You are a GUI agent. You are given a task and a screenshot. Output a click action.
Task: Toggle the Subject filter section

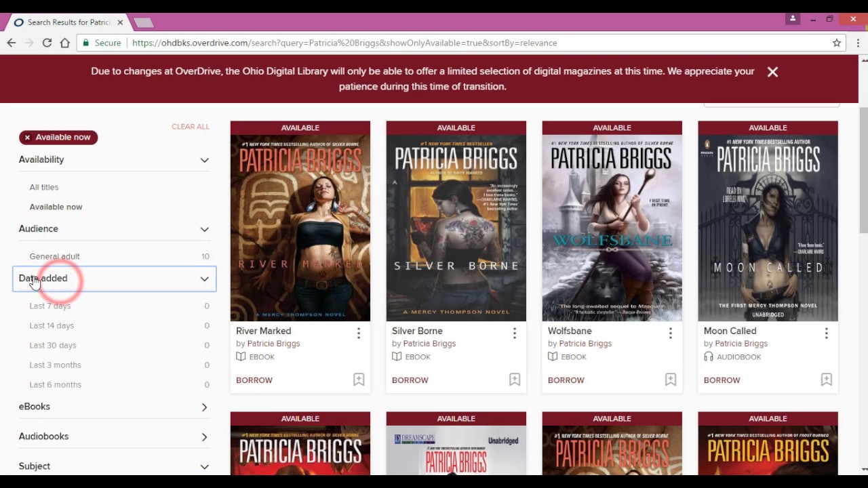114,466
